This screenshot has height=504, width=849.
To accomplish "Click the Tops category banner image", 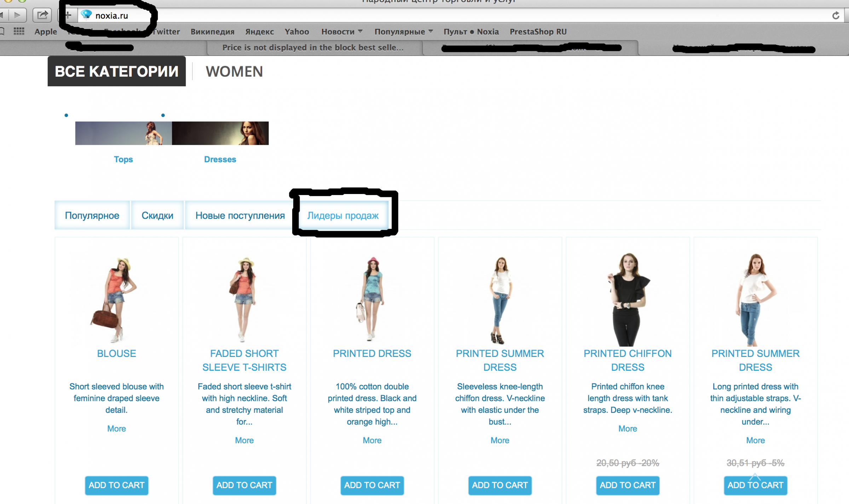I will [123, 133].
